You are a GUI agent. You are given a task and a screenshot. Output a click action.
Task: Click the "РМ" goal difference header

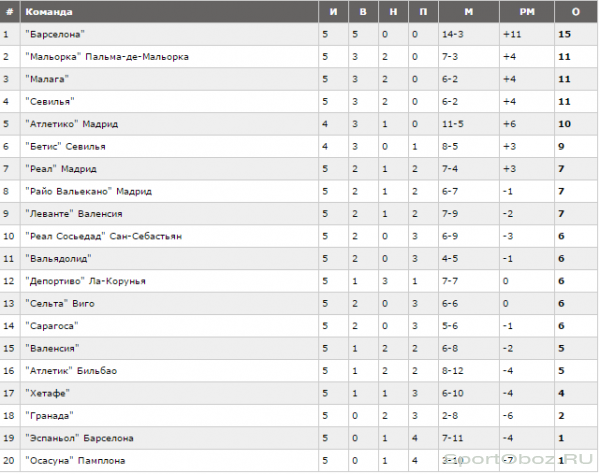pos(527,12)
